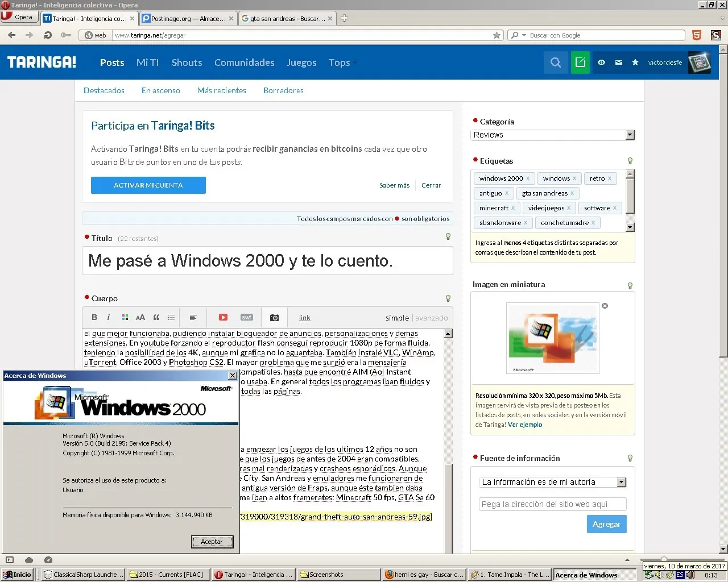Image resolution: width=728 pixels, height=582 pixels.
Task: Click the HTML5 extension icon
Action: click(697, 35)
